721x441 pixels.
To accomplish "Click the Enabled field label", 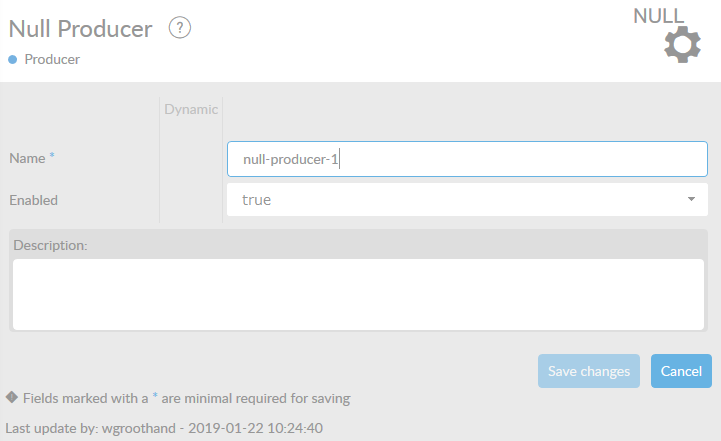I will click(x=34, y=200).
